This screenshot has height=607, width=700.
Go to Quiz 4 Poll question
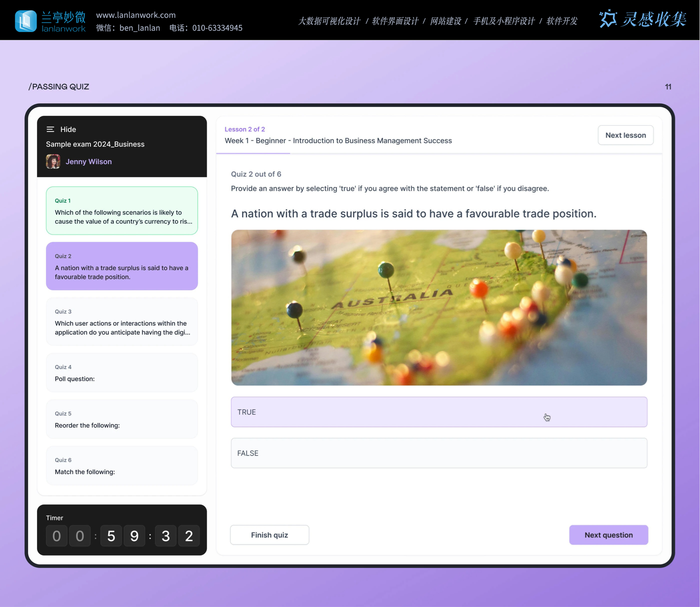[x=122, y=373]
